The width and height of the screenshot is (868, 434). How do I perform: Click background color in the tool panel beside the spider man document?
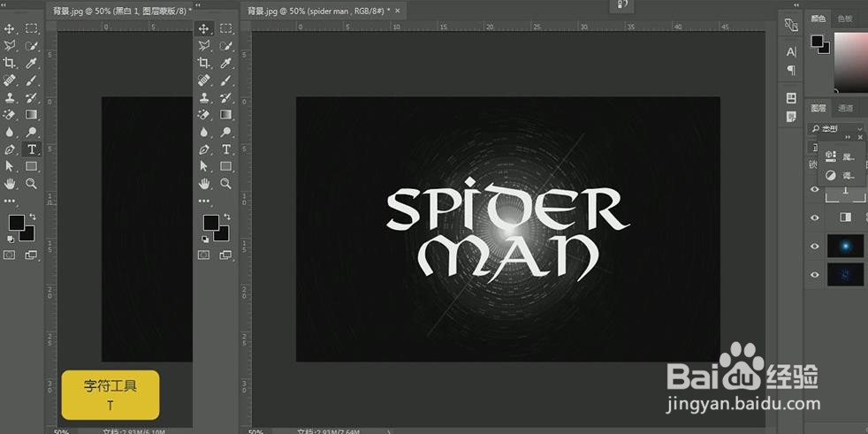point(224,235)
